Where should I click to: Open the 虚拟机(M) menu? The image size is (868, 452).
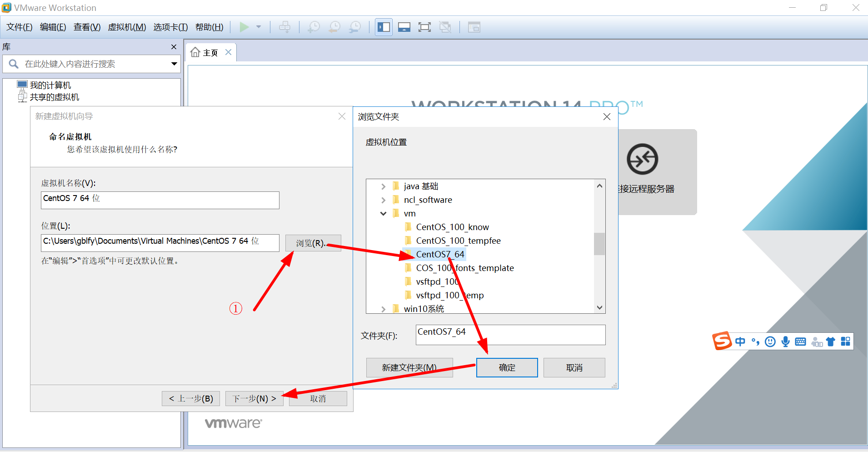[x=127, y=27]
